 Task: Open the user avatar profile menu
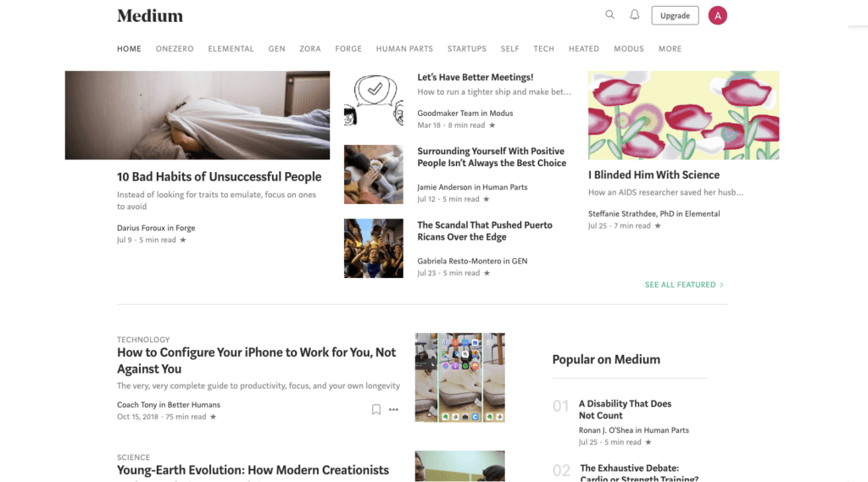click(717, 15)
